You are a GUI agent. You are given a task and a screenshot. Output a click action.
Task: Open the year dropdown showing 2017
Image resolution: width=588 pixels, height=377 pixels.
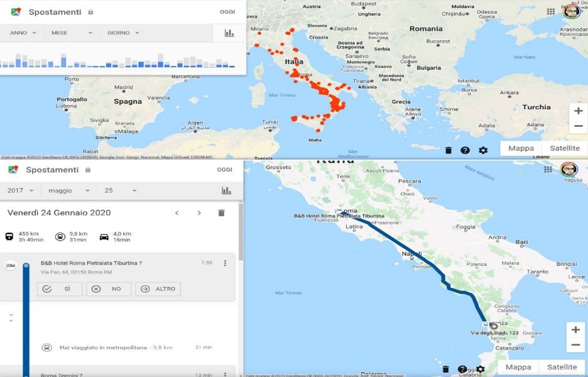click(20, 190)
